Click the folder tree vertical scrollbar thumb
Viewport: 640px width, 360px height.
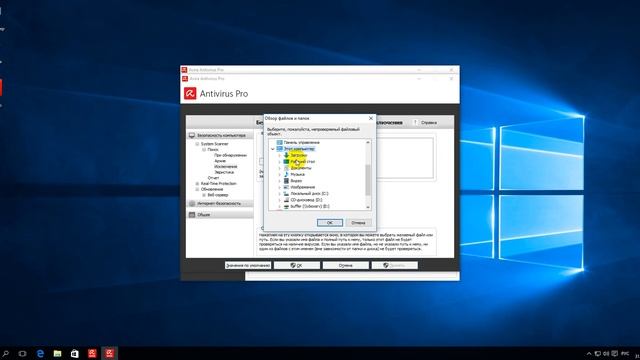[368, 180]
